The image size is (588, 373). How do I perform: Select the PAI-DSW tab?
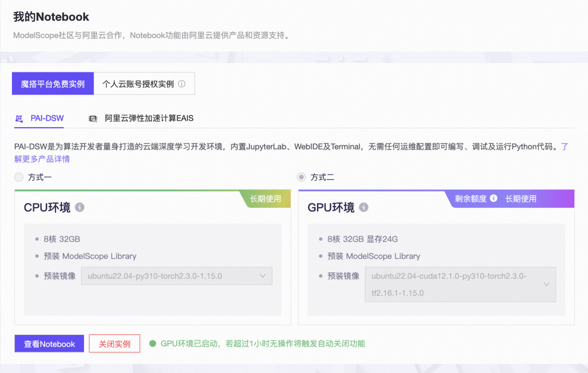click(x=39, y=119)
